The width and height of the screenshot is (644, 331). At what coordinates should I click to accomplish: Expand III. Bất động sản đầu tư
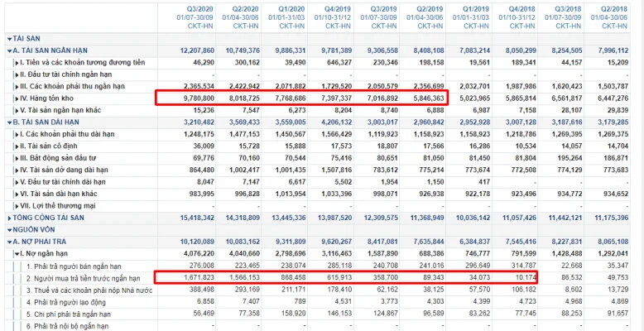click(17, 158)
